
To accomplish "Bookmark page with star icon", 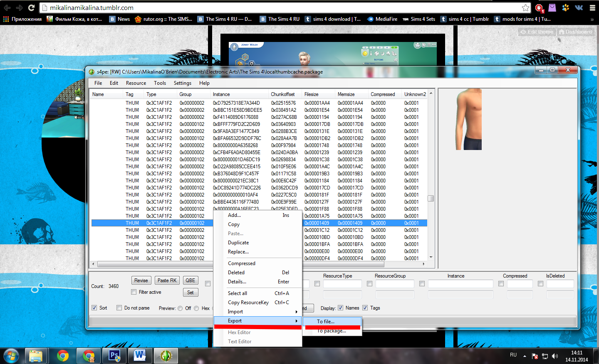I will click(x=526, y=8).
